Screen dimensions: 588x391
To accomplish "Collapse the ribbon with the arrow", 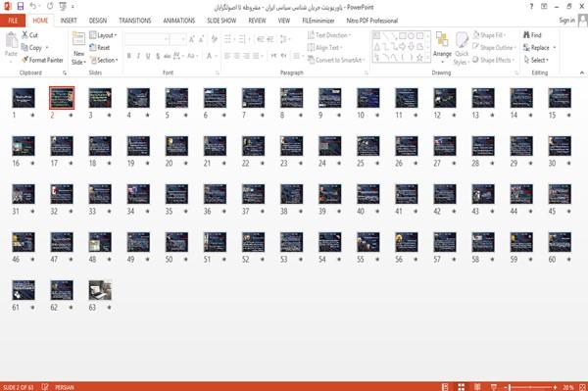I will [x=582, y=73].
